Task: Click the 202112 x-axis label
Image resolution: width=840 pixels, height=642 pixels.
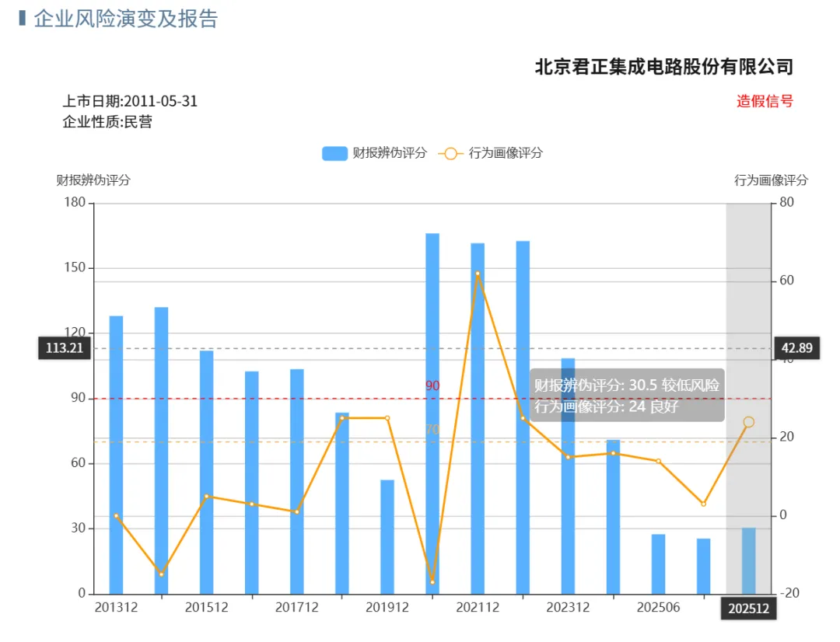Action: tap(478, 608)
